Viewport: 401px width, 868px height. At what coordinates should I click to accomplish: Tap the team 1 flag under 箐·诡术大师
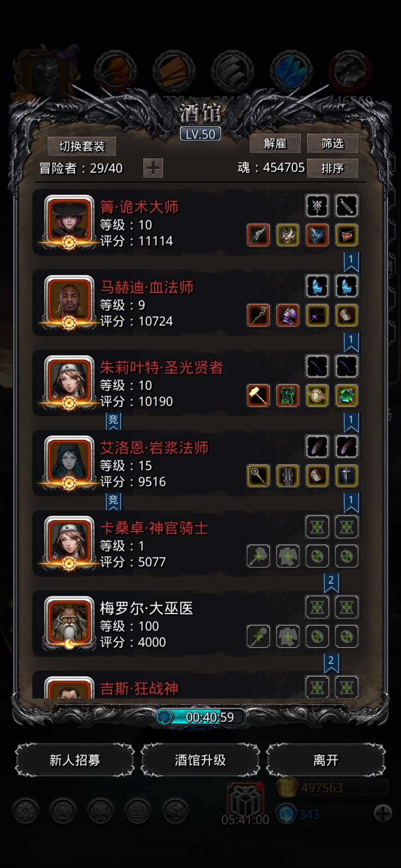351,262
